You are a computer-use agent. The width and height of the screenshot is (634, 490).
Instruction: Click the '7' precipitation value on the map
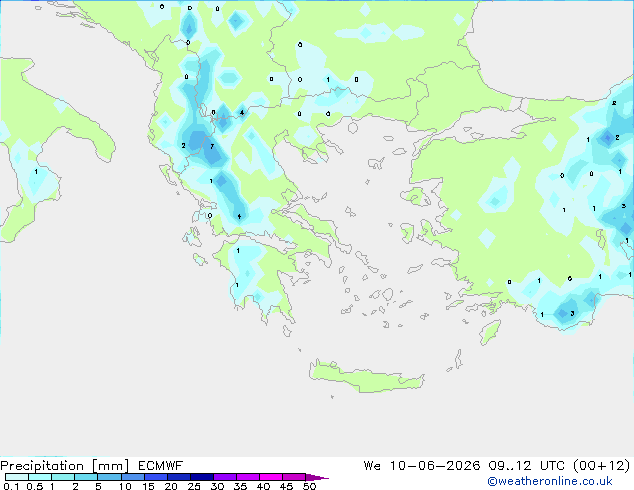coord(212,146)
